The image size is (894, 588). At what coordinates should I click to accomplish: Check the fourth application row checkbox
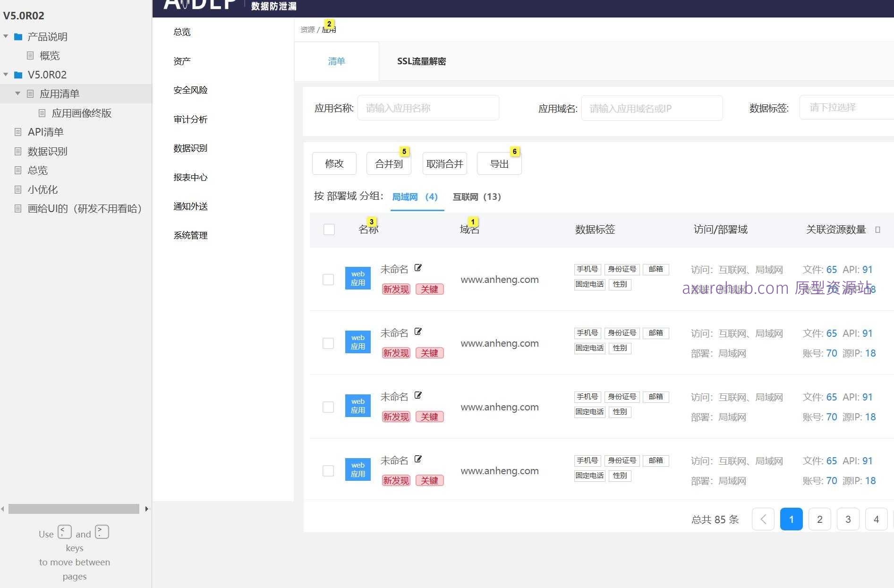click(x=328, y=471)
